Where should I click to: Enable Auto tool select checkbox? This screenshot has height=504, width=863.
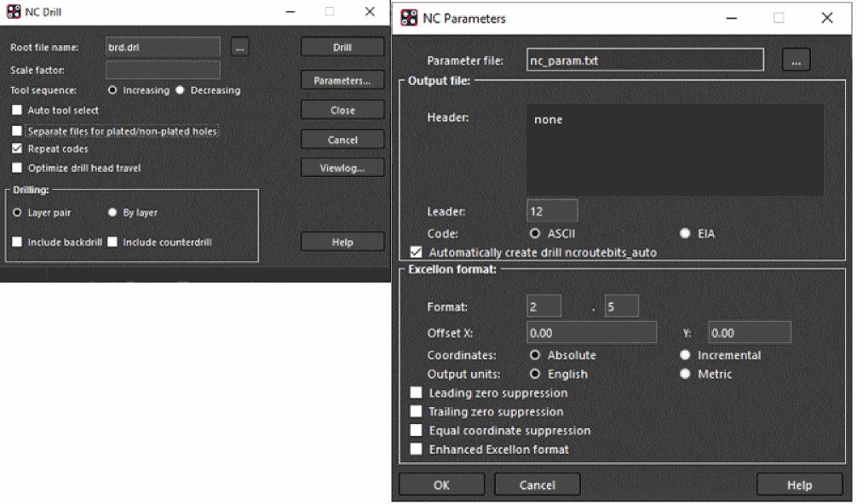pyautogui.click(x=17, y=110)
